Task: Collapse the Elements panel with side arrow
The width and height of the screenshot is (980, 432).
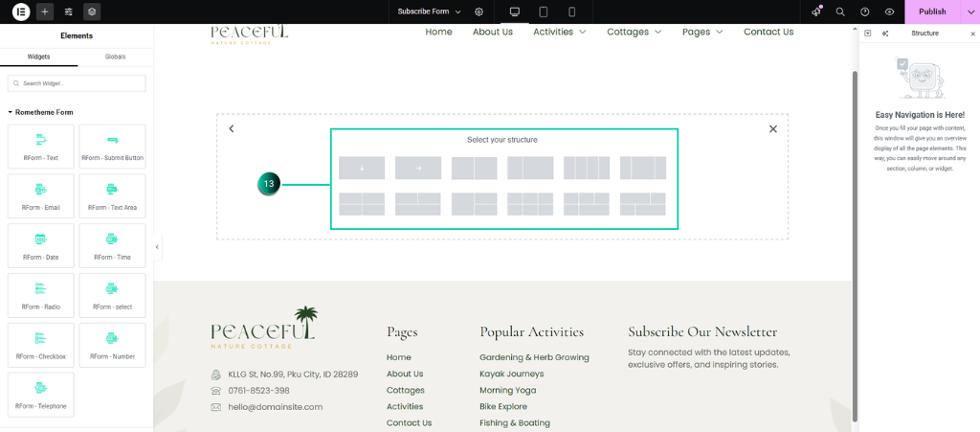Action: [x=157, y=247]
